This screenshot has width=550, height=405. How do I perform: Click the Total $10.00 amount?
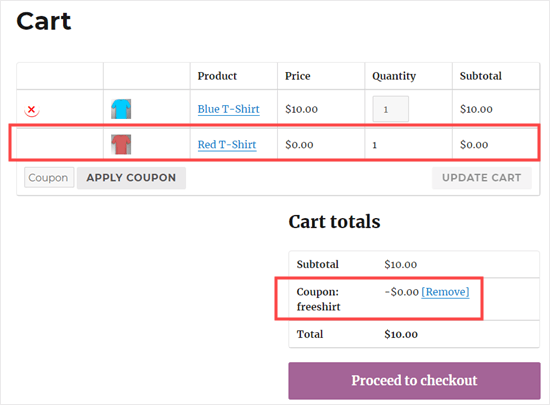pos(401,334)
